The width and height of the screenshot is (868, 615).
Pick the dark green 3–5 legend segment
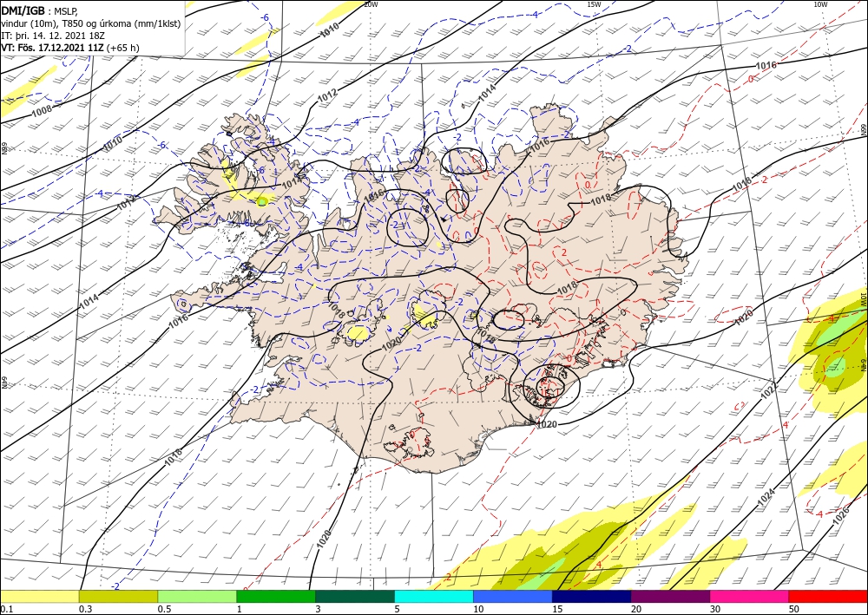[355, 596]
